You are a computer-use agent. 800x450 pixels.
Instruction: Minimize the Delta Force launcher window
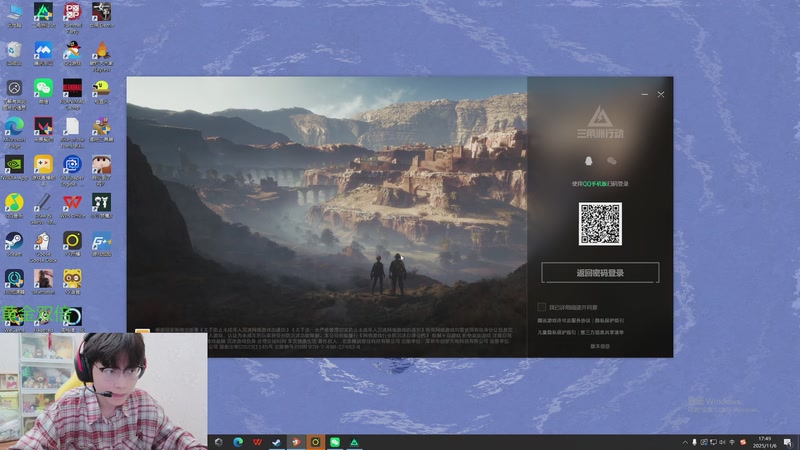click(x=644, y=94)
